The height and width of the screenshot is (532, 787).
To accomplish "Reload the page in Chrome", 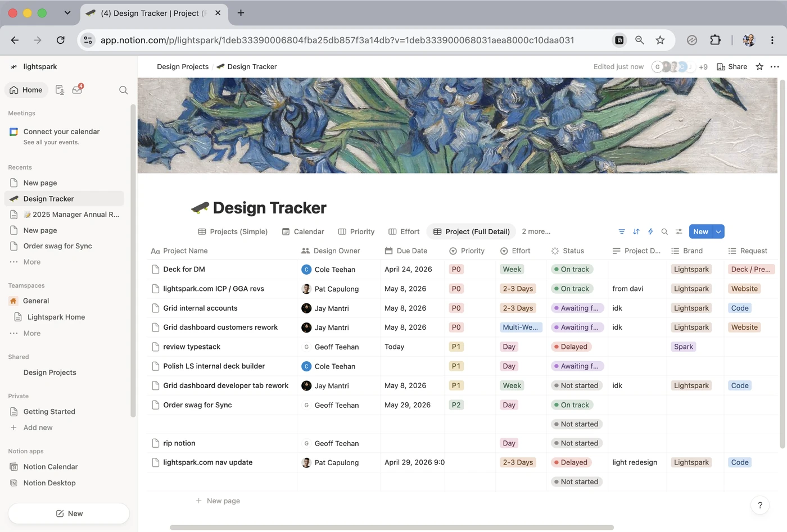I will [61, 40].
